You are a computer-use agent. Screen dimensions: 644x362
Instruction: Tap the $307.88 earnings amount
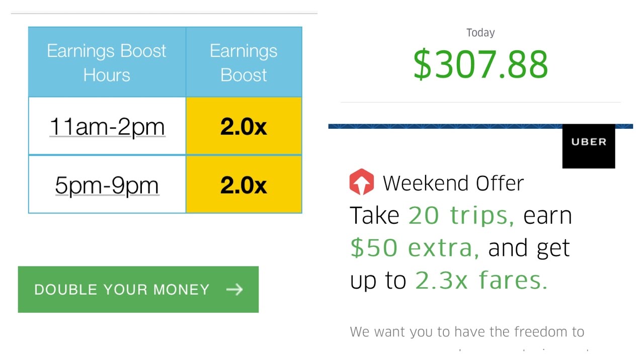(480, 65)
